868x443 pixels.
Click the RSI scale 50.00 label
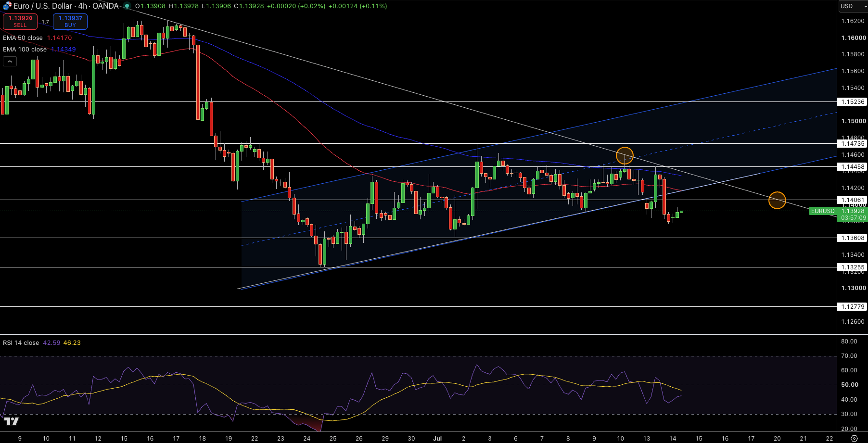[x=849, y=385]
